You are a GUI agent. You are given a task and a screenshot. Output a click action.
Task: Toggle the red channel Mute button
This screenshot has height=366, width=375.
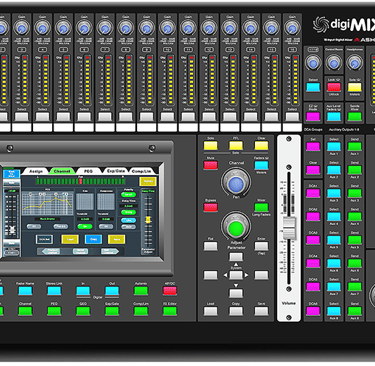(x=210, y=165)
